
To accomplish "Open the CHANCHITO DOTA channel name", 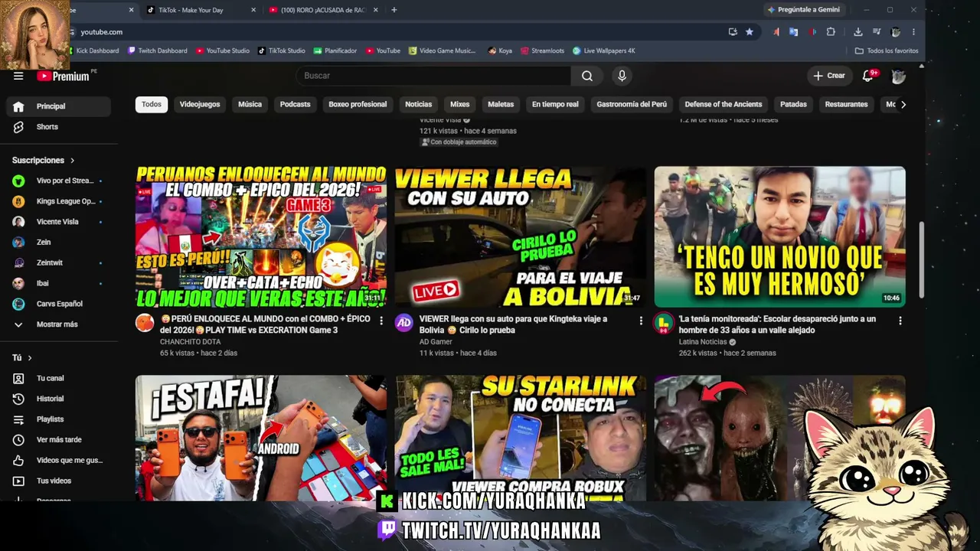I will point(191,342).
